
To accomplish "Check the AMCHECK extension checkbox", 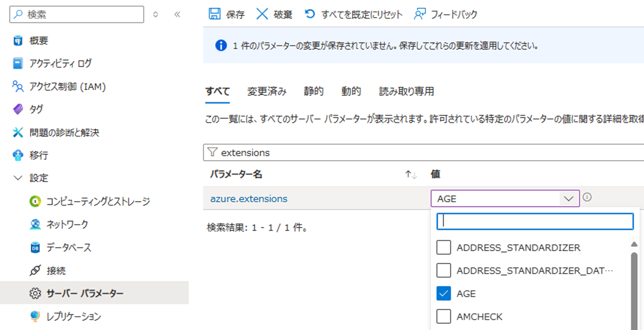I will pos(444,317).
